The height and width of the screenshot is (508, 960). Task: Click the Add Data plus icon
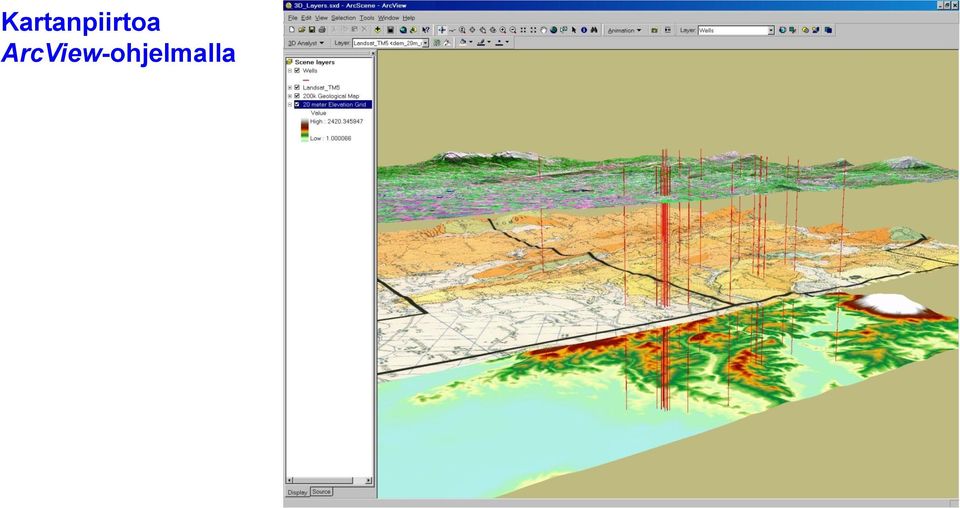click(x=377, y=29)
